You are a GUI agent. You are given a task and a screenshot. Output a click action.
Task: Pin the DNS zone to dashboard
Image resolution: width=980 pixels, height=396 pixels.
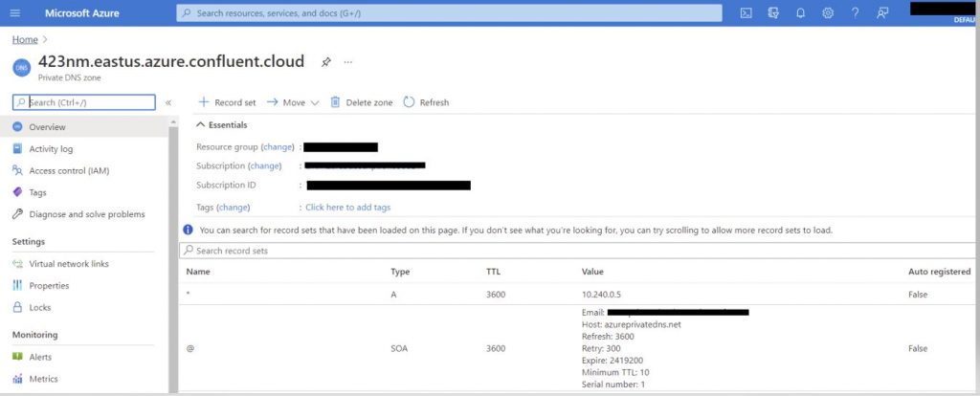coord(325,62)
